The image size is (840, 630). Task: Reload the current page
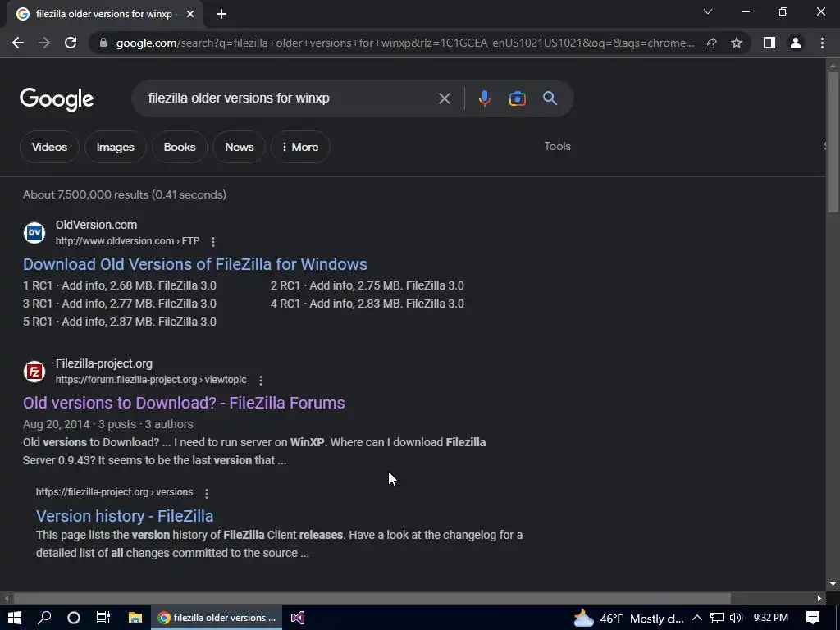(x=71, y=43)
